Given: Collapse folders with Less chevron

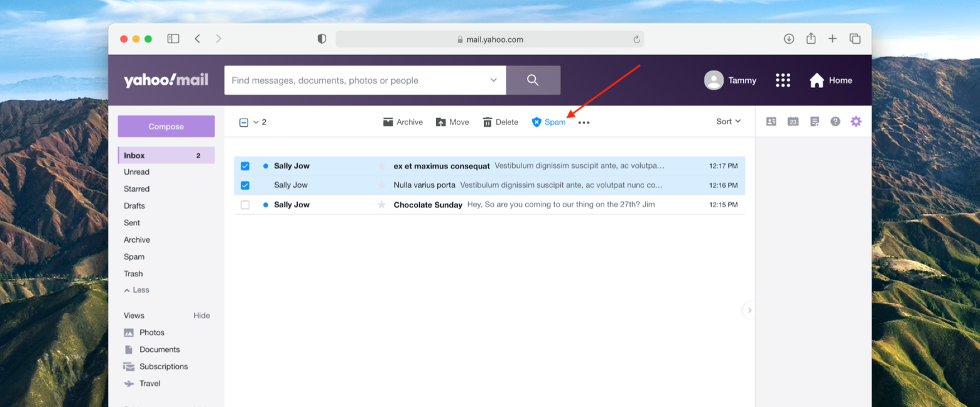Looking at the screenshot, I should [x=136, y=290].
